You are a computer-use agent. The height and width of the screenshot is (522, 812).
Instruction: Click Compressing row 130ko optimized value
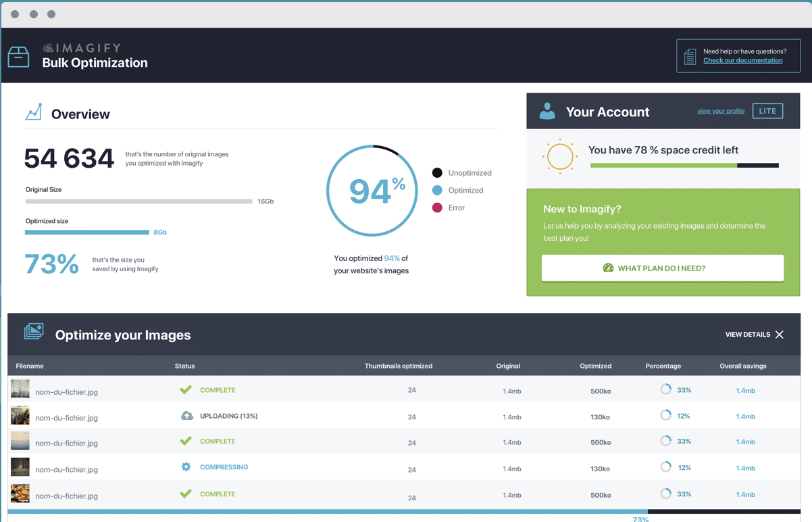pos(600,469)
